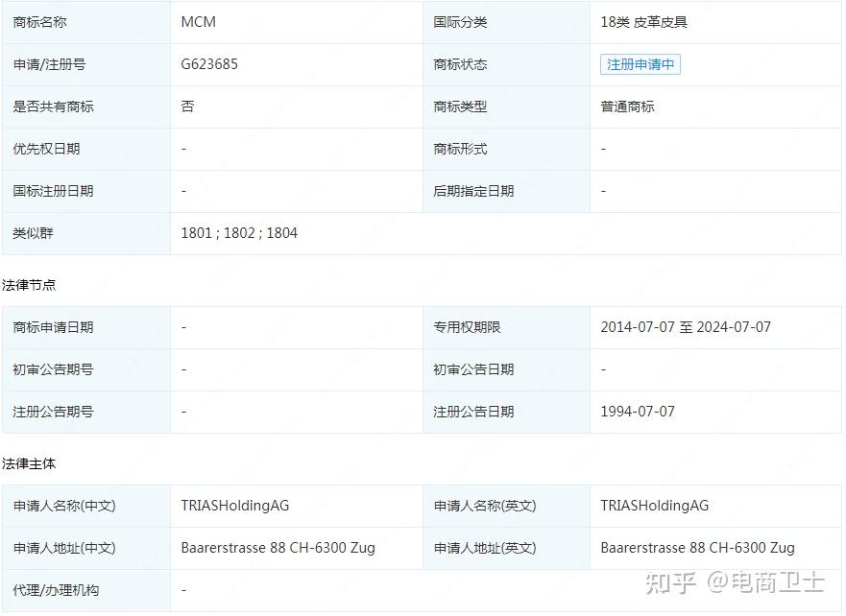Viewport: 846px width, 616px height.
Task: Click the English applicant name TRIASHoldingAG
Action: click(x=655, y=506)
